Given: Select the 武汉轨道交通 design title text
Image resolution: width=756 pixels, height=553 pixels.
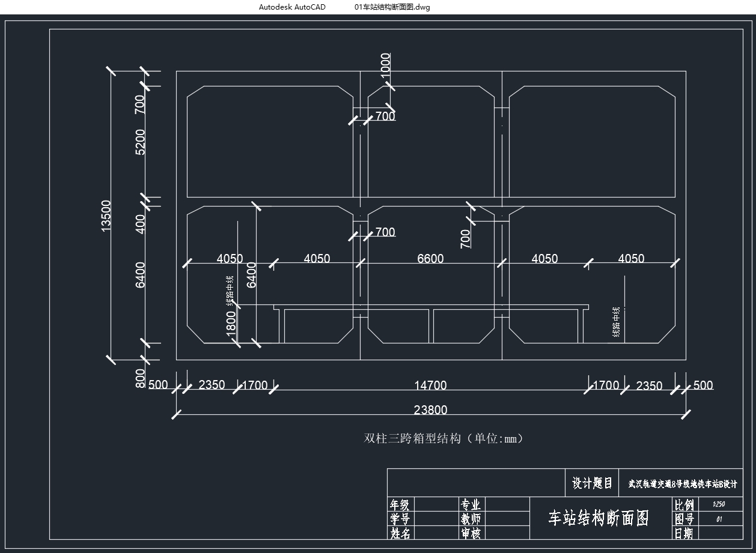Looking at the screenshot, I should coord(682,484).
